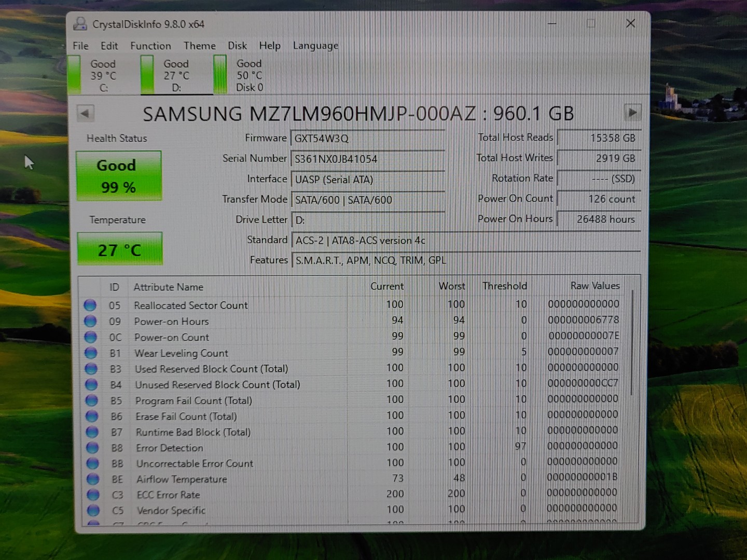Click status icon for Airflow Temperature row
This screenshot has width=747, height=560.
point(93,479)
